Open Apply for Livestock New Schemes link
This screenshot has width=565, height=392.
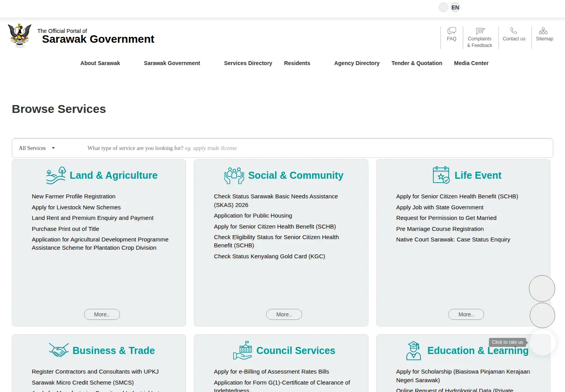[x=76, y=207]
